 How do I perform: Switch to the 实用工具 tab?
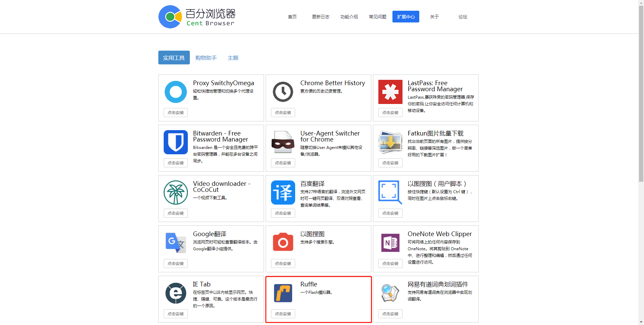pyautogui.click(x=174, y=58)
